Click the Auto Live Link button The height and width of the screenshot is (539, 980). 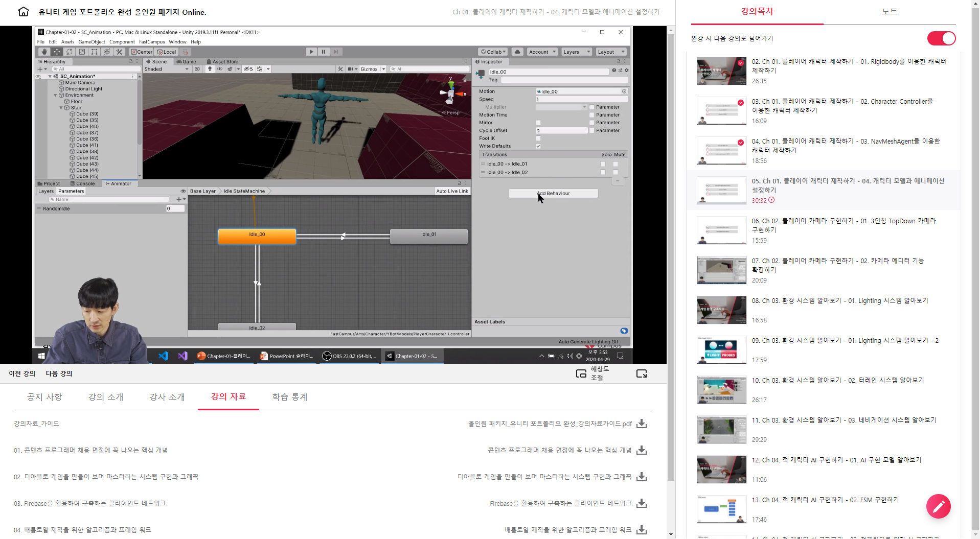click(452, 191)
